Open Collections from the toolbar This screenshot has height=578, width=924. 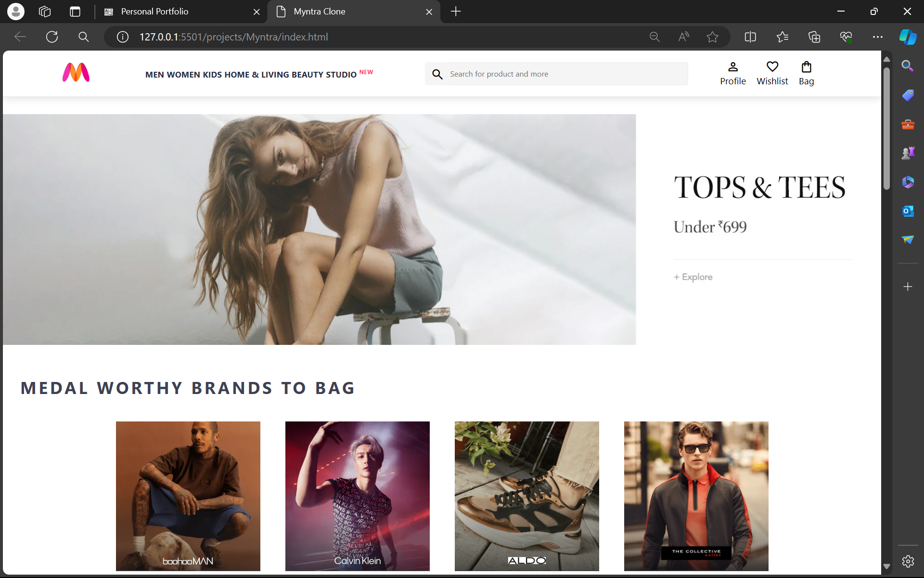pyautogui.click(x=814, y=37)
